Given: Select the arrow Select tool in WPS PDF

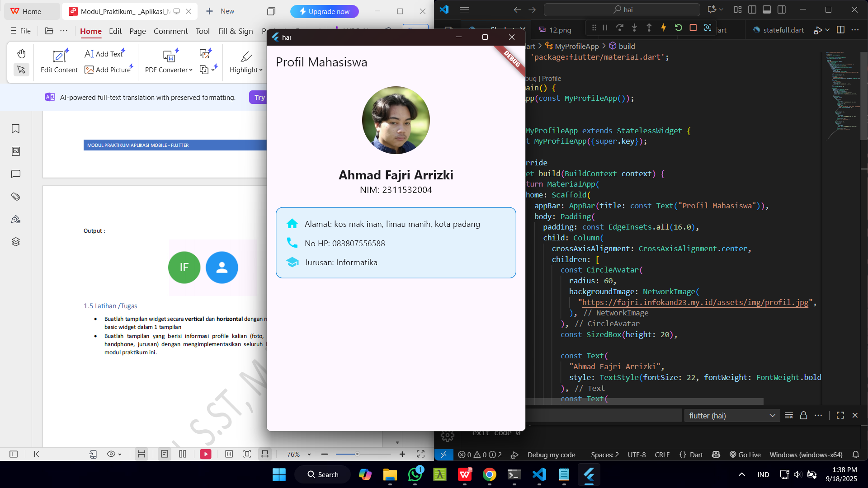Looking at the screenshot, I should click(21, 70).
